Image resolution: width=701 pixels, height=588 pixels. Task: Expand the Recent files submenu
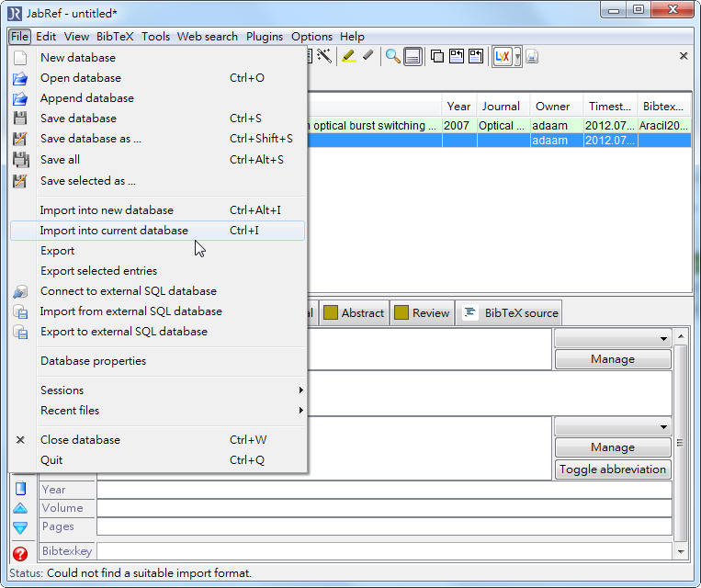[157, 410]
